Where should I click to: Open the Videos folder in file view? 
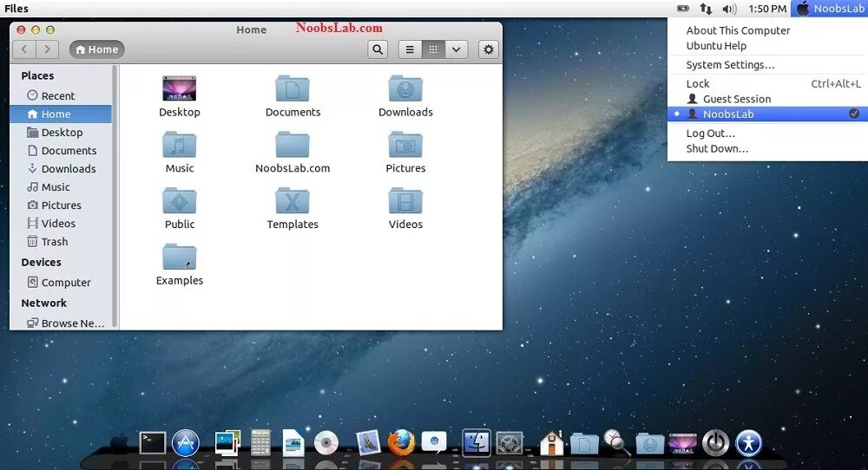click(x=405, y=208)
